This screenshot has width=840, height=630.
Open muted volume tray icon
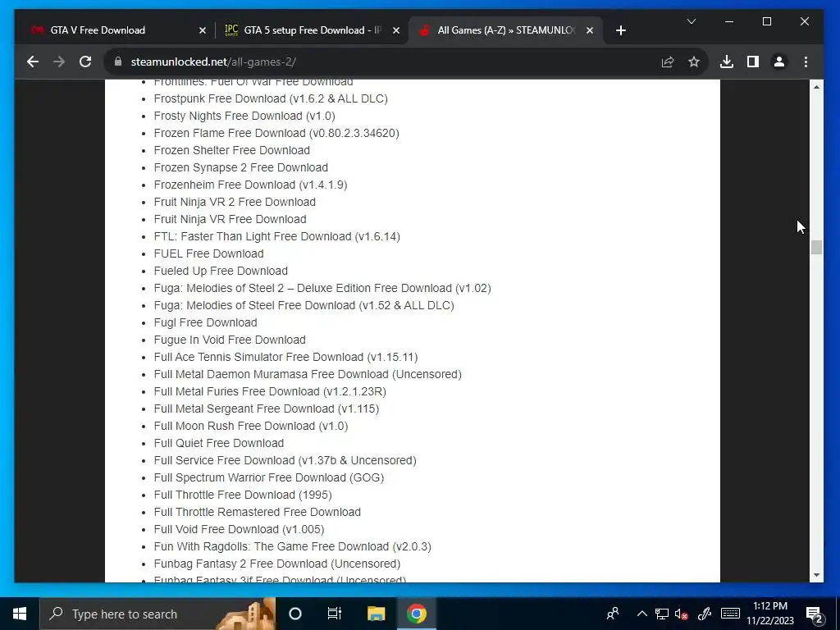click(682, 614)
